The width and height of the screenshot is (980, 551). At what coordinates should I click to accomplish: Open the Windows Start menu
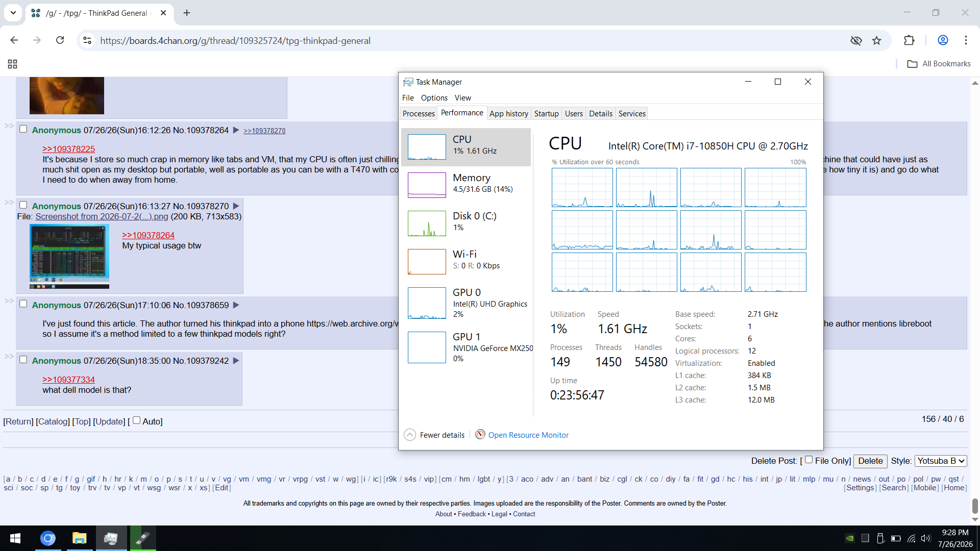[15, 538]
